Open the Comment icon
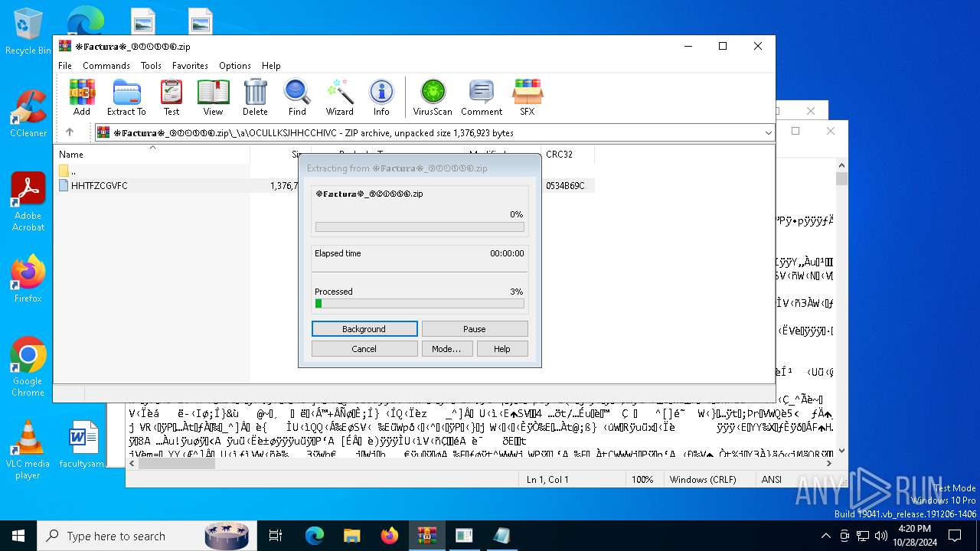The image size is (980, 551). click(x=481, y=97)
